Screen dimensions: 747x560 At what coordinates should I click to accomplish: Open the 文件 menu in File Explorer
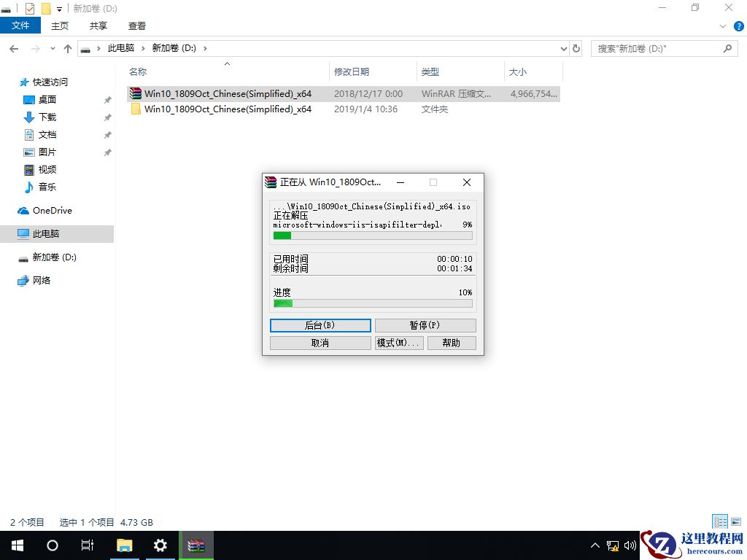click(20, 25)
